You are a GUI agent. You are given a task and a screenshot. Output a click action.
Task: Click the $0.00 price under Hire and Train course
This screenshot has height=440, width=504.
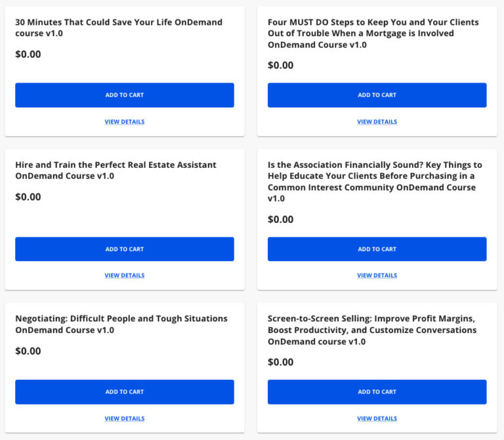(28, 197)
